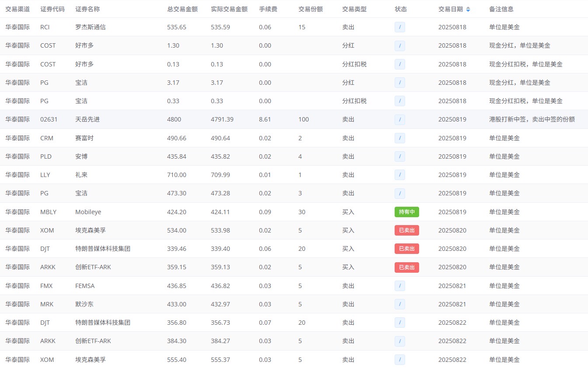Screen dimensions: 588x368
Task: Click the 已卖出 tag in the XOM buy row
Action: coord(407,230)
